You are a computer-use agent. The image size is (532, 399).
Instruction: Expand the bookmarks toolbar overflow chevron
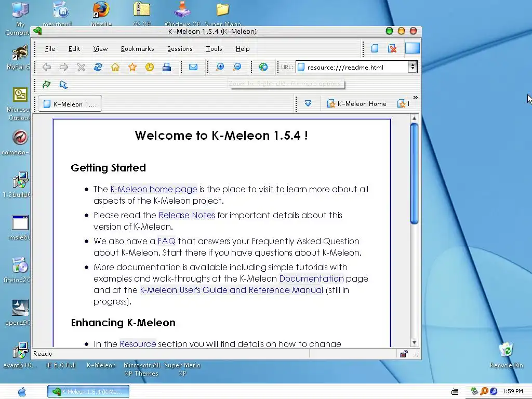(415, 97)
